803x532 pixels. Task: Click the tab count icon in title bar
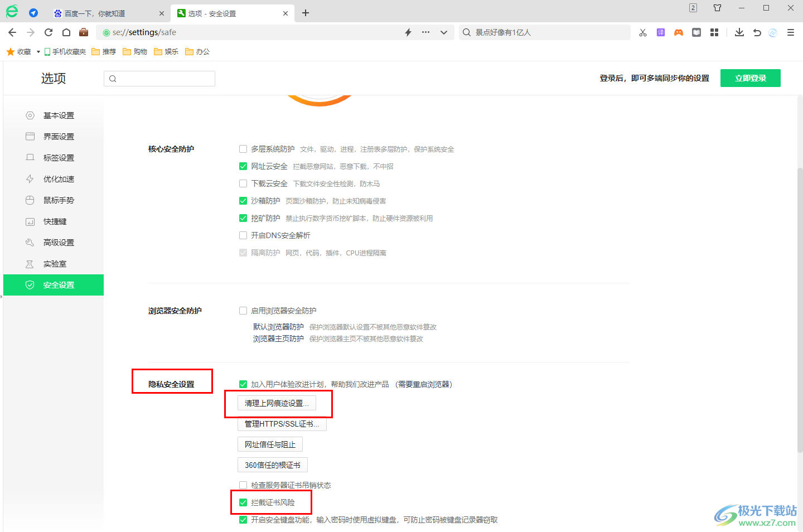[x=693, y=8]
